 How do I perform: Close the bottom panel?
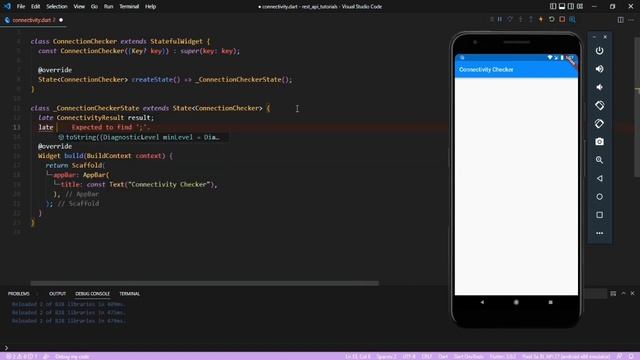(632, 293)
